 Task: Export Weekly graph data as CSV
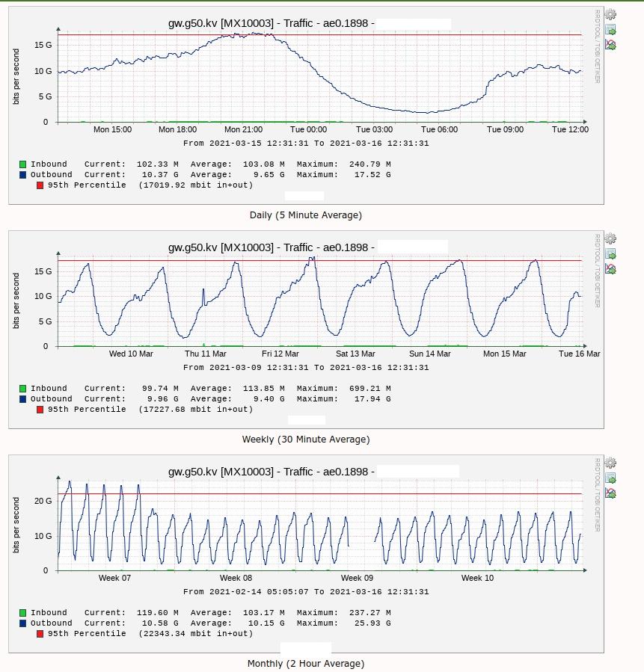(610, 253)
